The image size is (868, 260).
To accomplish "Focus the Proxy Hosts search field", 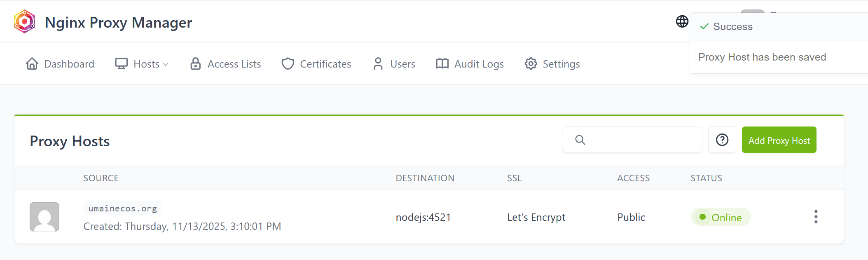I will (632, 140).
